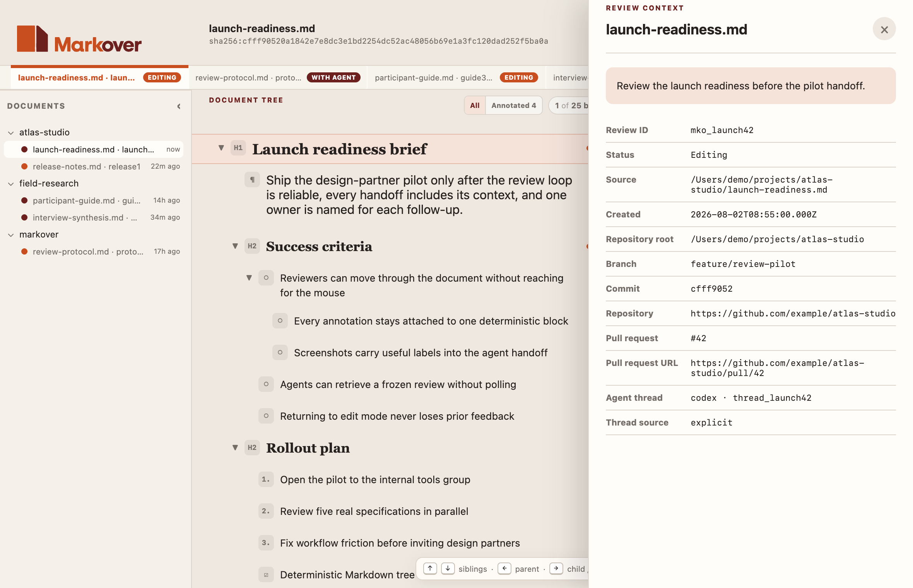Viewport: 913px width, 588px height.
Task: Click the status dot of launch-readiness.md in sidebar
Action: click(24, 149)
